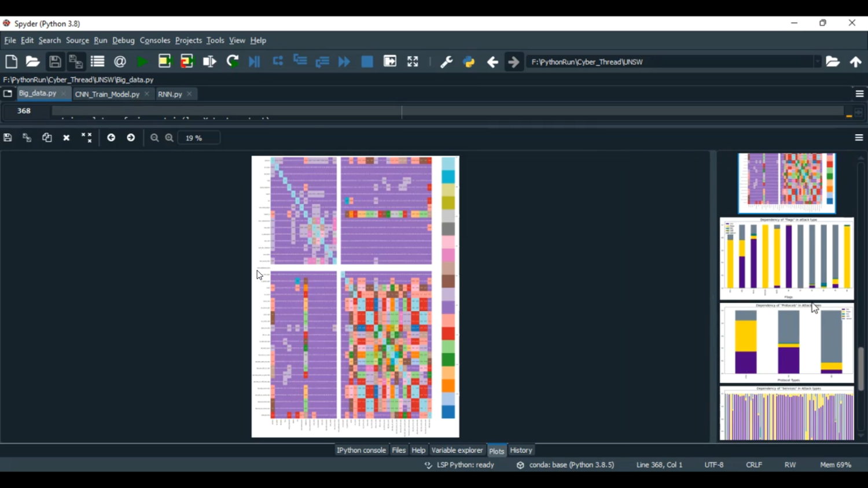Open the Consoles menu
Viewport: 868px width, 488px height.
(155, 40)
